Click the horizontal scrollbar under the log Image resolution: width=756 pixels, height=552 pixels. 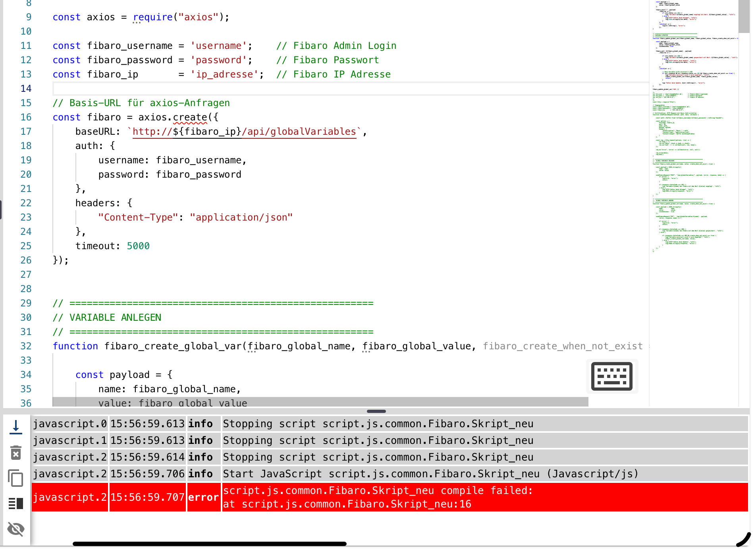click(210, 544)
